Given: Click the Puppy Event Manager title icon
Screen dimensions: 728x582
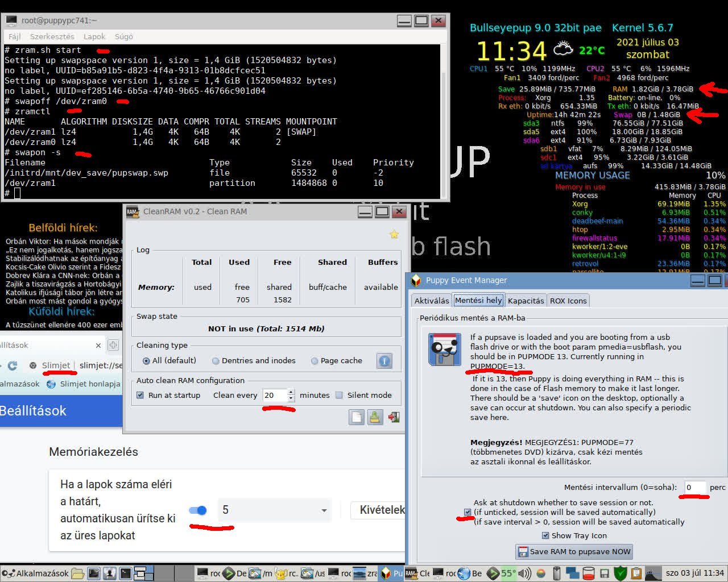Looking at the screenshot, I should [416, 280].
